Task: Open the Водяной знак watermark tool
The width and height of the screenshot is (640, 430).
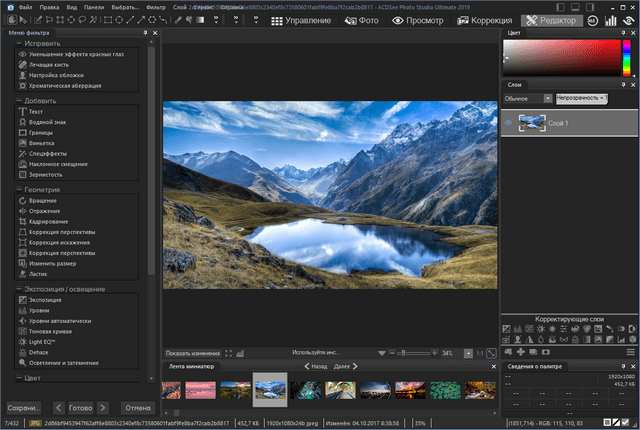Action: click(x=45, y=123)
